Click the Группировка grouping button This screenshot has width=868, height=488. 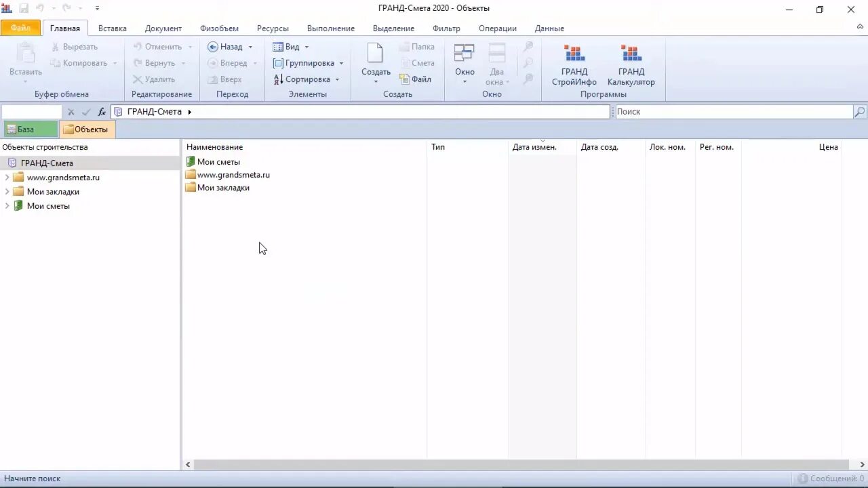[303, 63]
